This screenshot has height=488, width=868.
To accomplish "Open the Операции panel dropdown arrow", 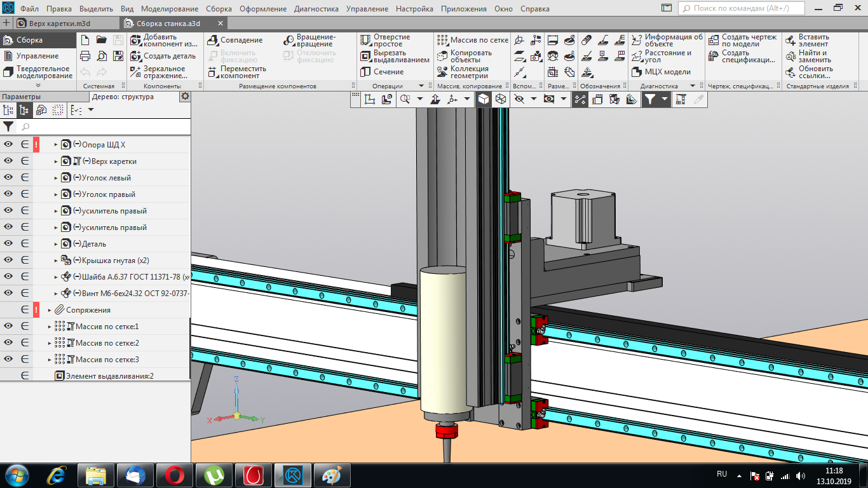I will click(x=421, y=86).
